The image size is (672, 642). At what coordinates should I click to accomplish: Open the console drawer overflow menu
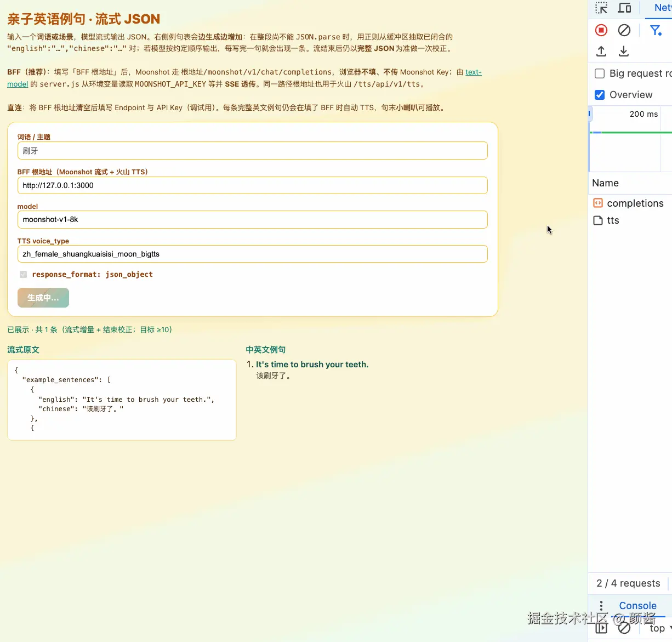click(601, 605)
